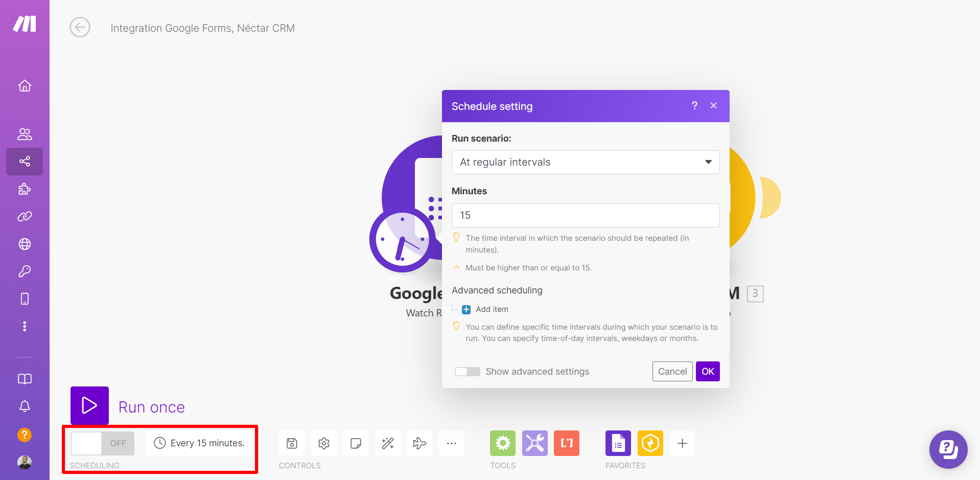The height and width of the screenshot is (480, 980).
Task: Click the Cancel button in dialog
Action: pyautogui.click(x=672, y=372)
